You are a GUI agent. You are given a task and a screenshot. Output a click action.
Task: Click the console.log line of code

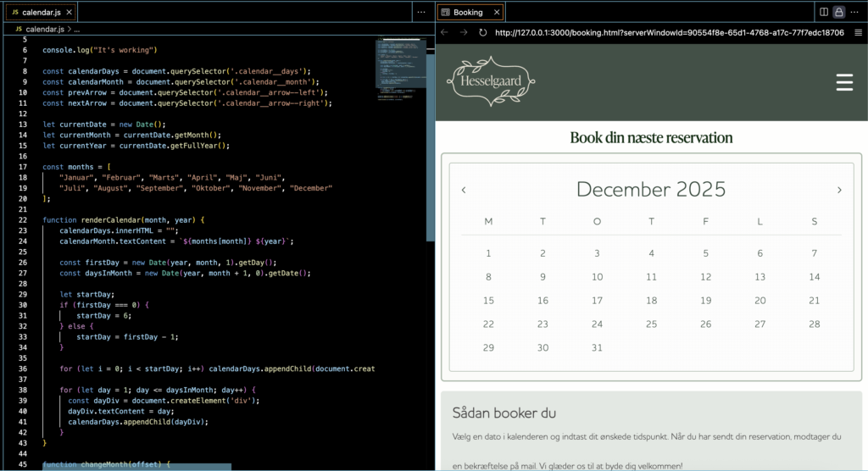[100, 50]
